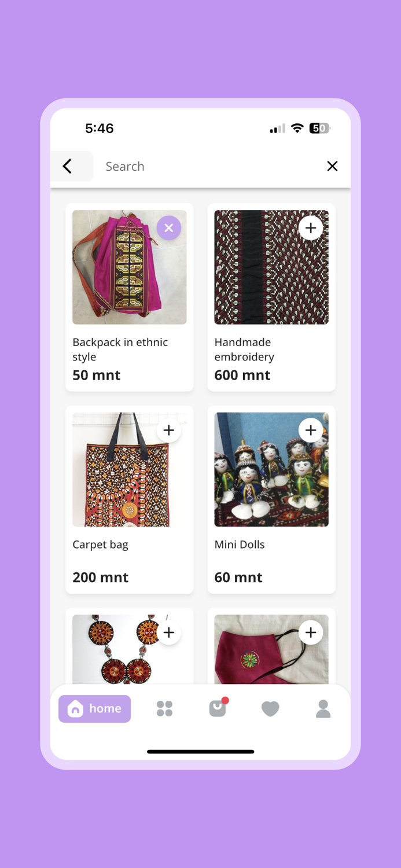Add the red face mask with plus icon
The height and width of the screenshot is (868, 401).
[311, 632]
